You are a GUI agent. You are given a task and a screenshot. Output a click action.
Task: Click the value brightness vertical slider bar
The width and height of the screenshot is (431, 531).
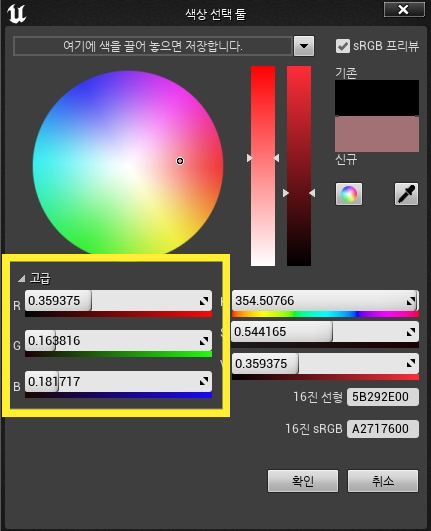click(x=299, y=166)
